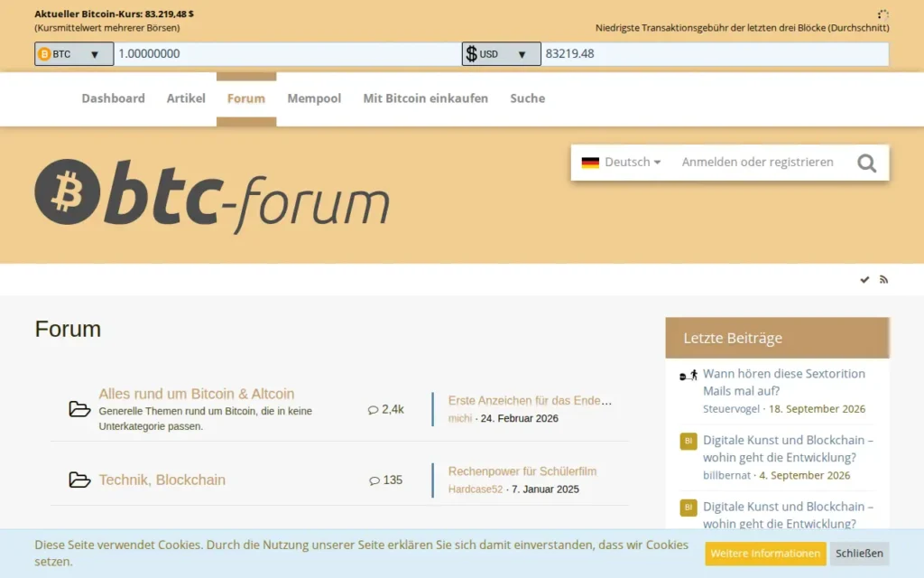The height and width of the screenshot is (578, 924).
Task: Click the BTC amount input field
Action: click(288, 53)
